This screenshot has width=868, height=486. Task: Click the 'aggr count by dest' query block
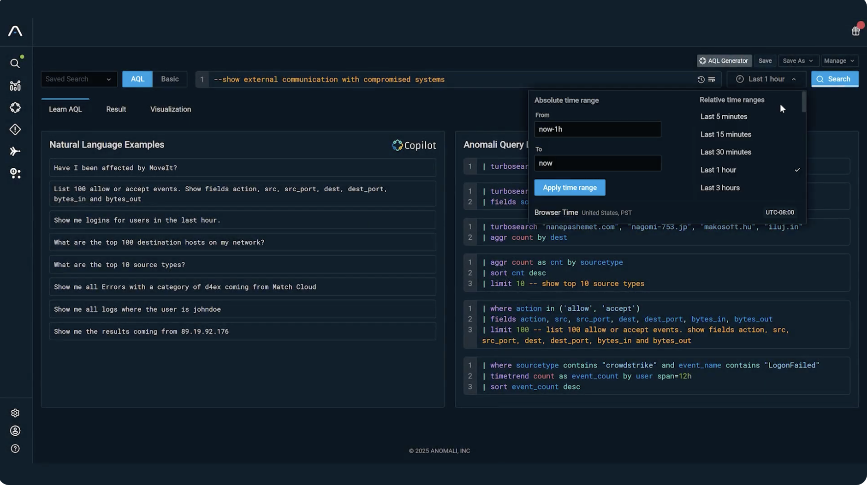pyautogui.click(x=656, y=232)
